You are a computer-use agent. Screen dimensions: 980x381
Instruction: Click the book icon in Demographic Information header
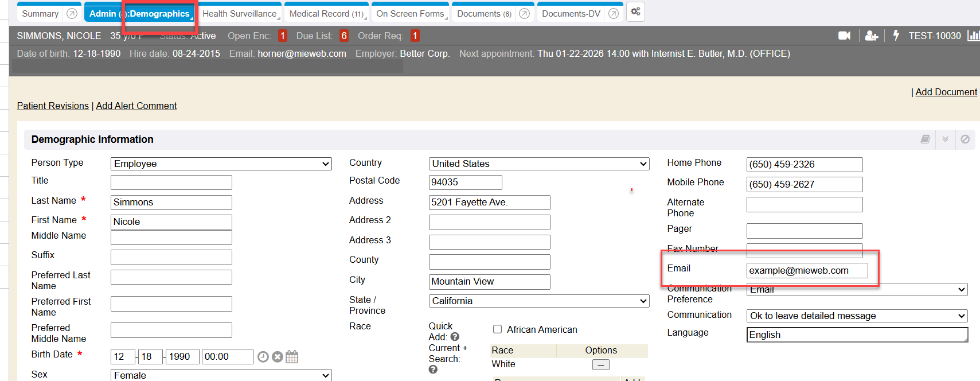925,139
